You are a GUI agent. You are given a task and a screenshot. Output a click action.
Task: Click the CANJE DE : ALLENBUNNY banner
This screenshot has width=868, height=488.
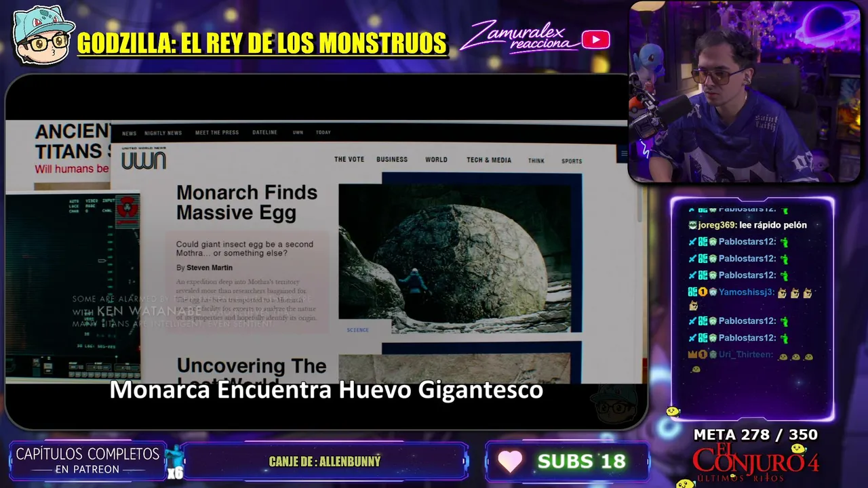click(325, 462)
